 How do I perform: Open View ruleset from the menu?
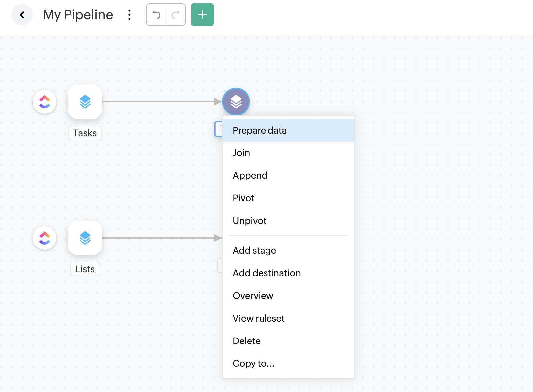pos(259,318)
